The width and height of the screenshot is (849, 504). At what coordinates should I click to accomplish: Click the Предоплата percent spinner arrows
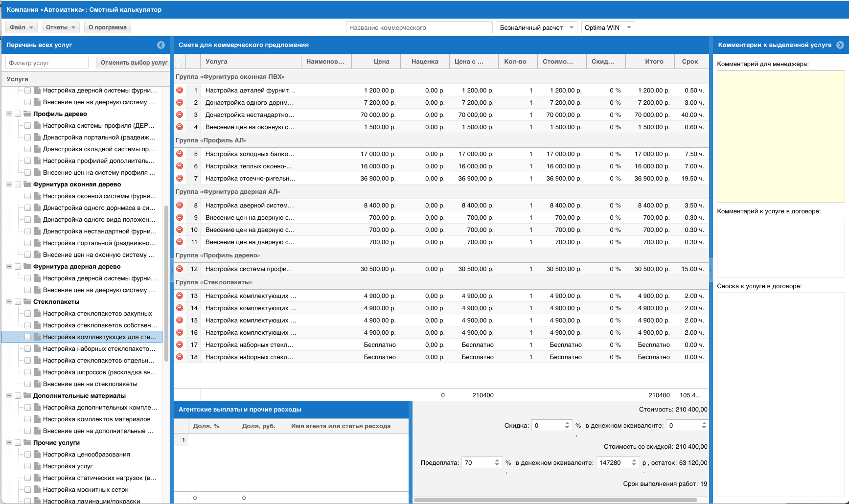coord(497,462)
